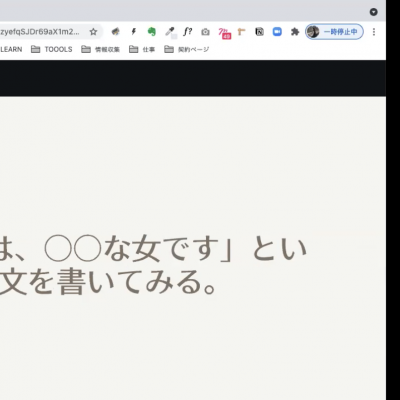Open the 契約ページ bookmark folder
Image resolution: width=400 pixels, height=400 pixels.
click(x=187, y=49)
